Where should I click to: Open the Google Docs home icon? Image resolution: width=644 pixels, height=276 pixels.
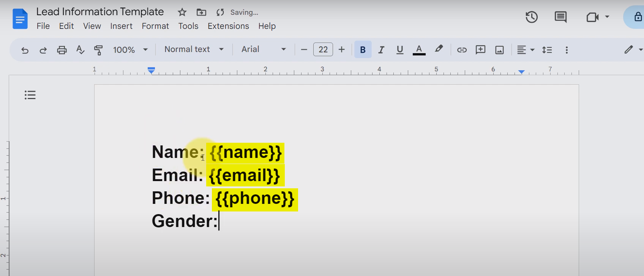click(x=20, y=19)
